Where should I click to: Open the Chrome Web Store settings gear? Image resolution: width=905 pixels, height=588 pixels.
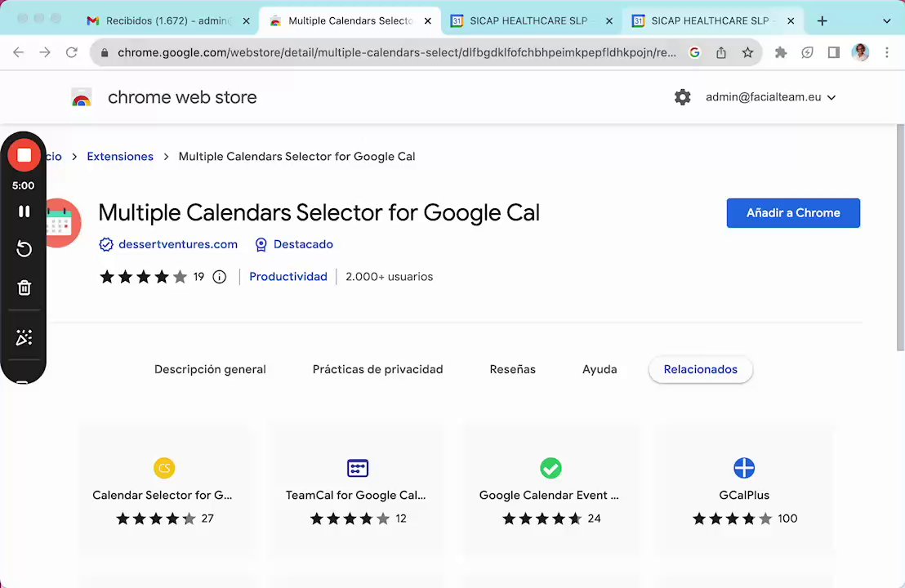point(682,97)
